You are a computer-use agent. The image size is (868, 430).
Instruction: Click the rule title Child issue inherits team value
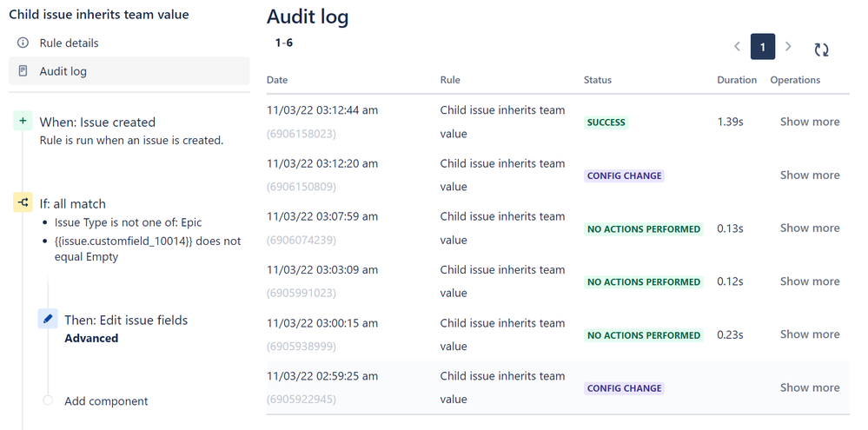(x=99, y=15)
